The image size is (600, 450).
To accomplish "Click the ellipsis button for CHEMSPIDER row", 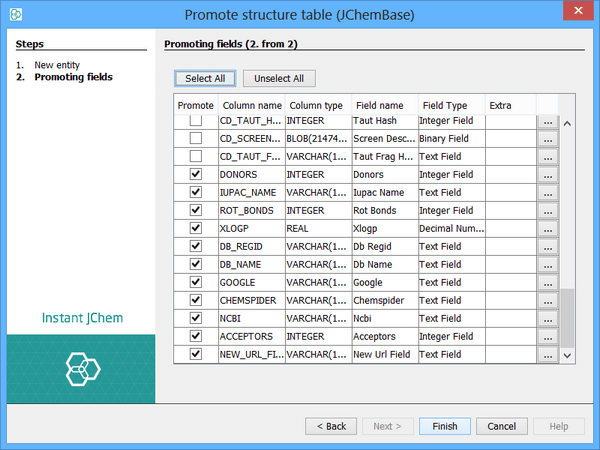I will coord(547,300).
